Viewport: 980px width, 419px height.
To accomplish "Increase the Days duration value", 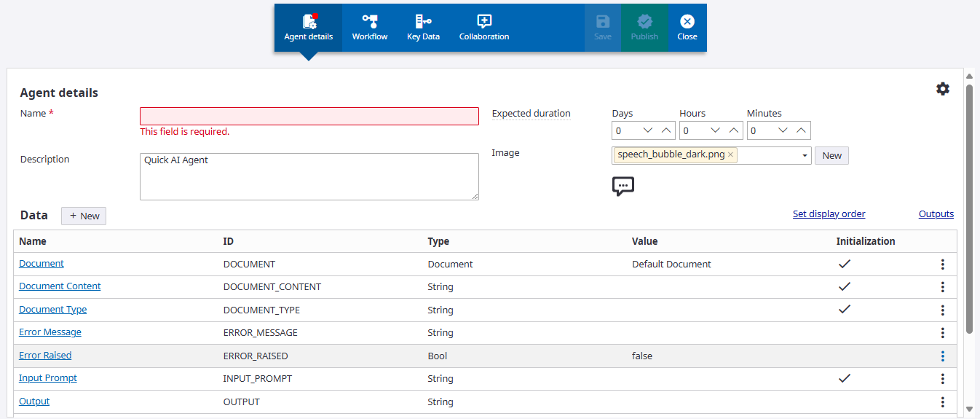I will tap(666, 130).
